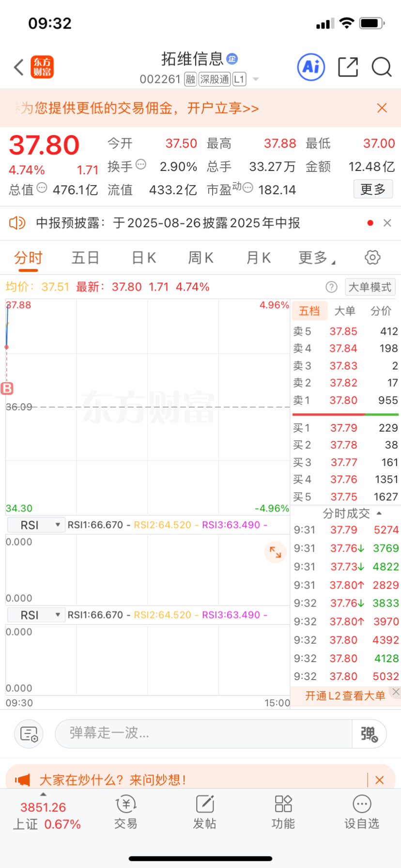Tap the chart help question icon
This screenshot has width=401, height=868.
tap(331, 287)
